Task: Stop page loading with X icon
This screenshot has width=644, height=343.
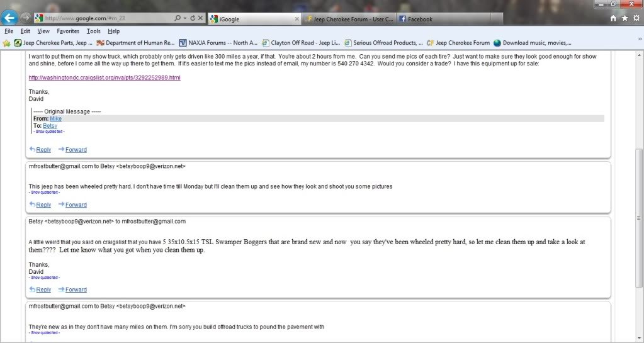Action: pyautogui.click(x=200, y=18)
